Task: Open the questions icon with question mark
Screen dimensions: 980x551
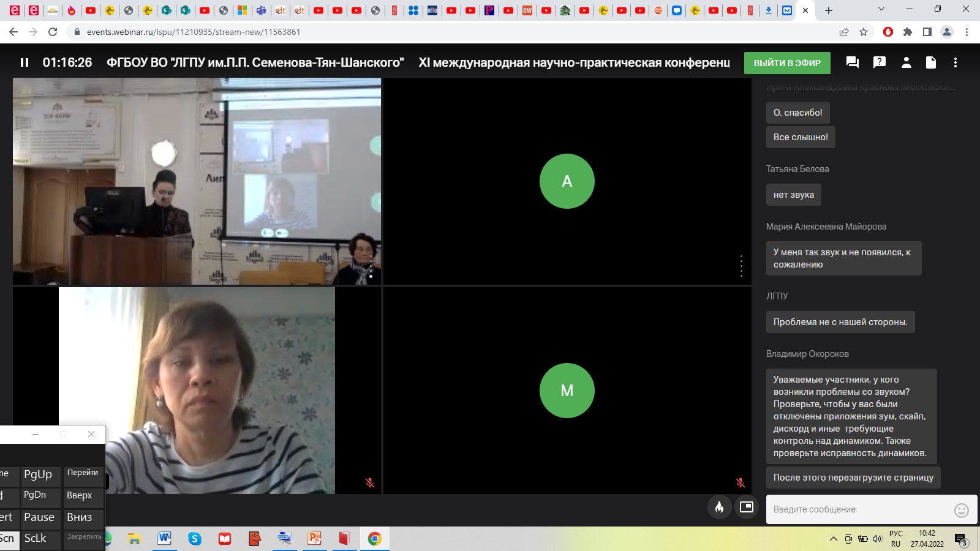Action: (880, 62)
